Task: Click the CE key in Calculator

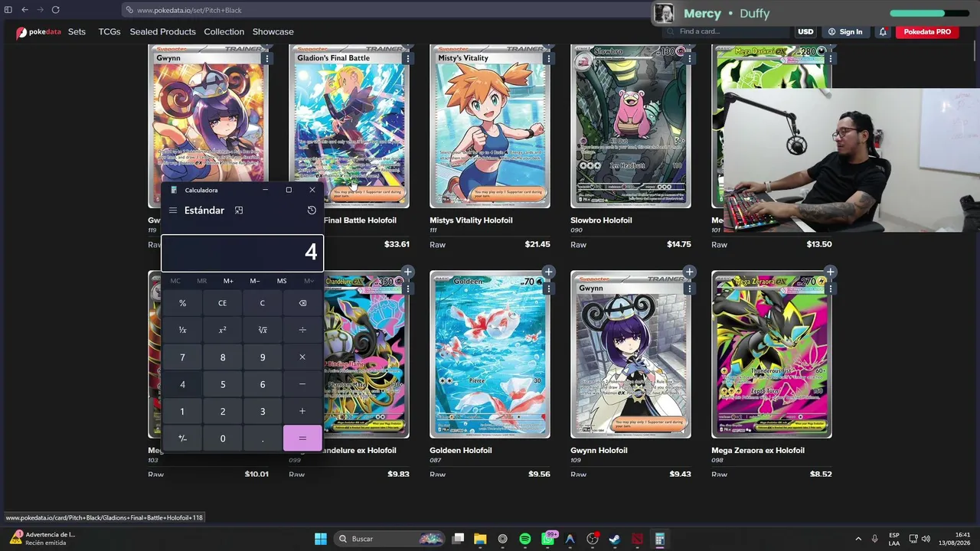Action: pos(223,303)
